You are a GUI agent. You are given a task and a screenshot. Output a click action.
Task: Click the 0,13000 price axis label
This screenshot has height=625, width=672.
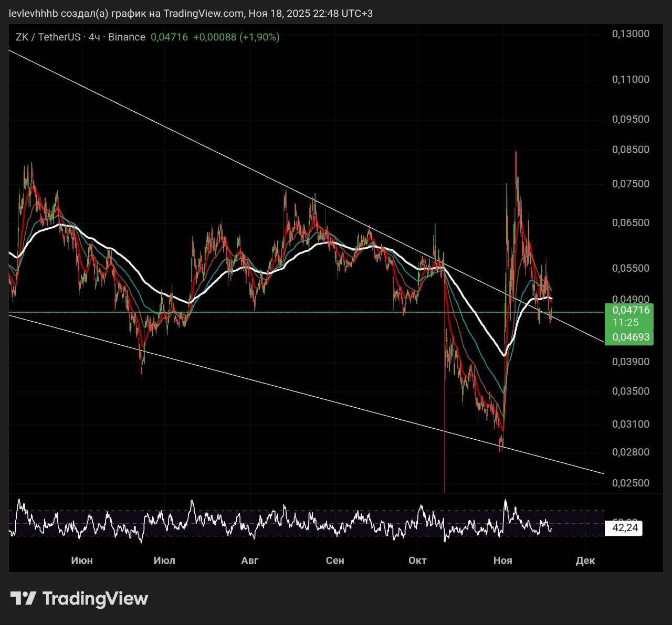[x=631, y=34]
